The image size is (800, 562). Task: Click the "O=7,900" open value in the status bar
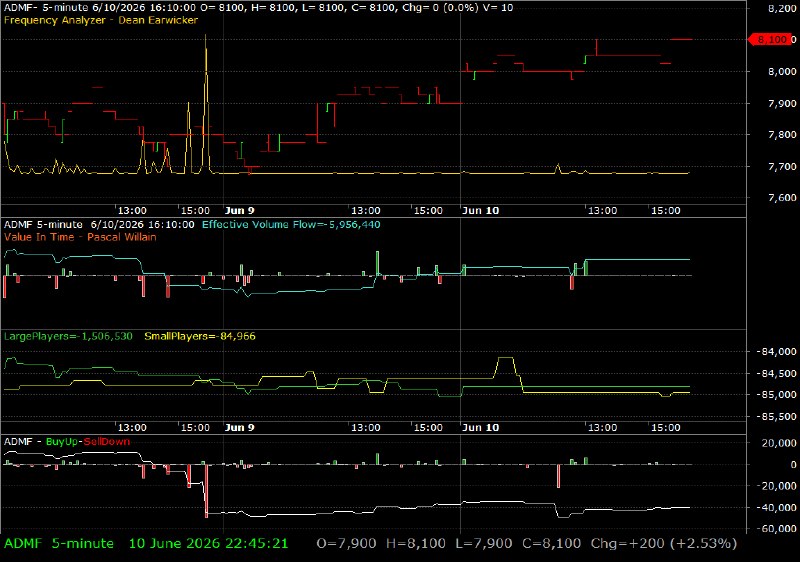(346, 544)
